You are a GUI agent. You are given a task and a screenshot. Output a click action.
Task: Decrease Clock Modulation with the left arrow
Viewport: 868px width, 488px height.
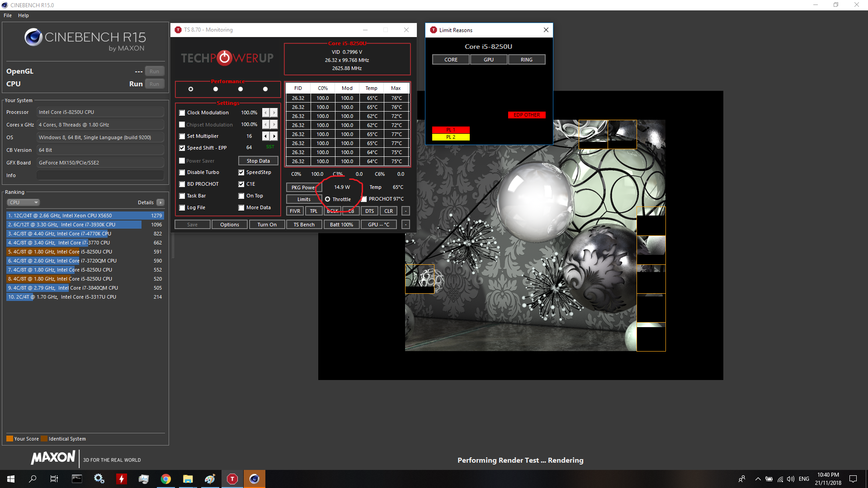pos(266,113)
